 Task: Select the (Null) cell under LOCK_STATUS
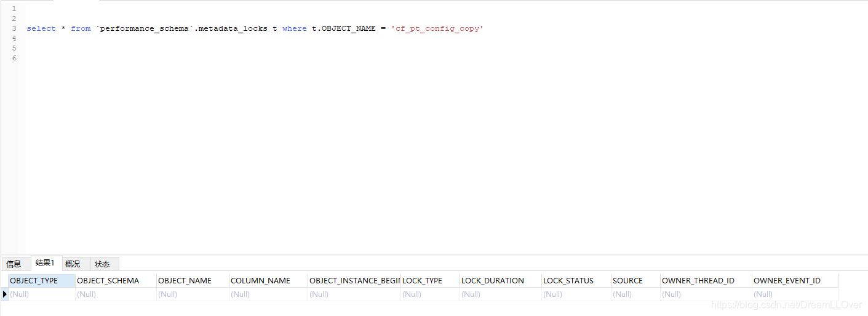[x=576, y=294]
